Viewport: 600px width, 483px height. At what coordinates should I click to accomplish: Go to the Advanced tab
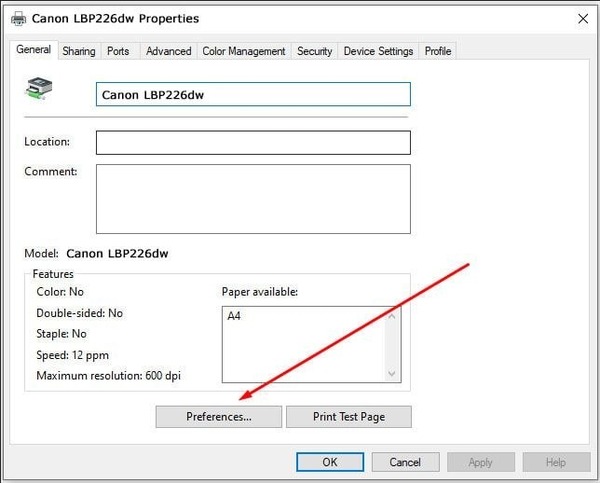pos(168,51)
